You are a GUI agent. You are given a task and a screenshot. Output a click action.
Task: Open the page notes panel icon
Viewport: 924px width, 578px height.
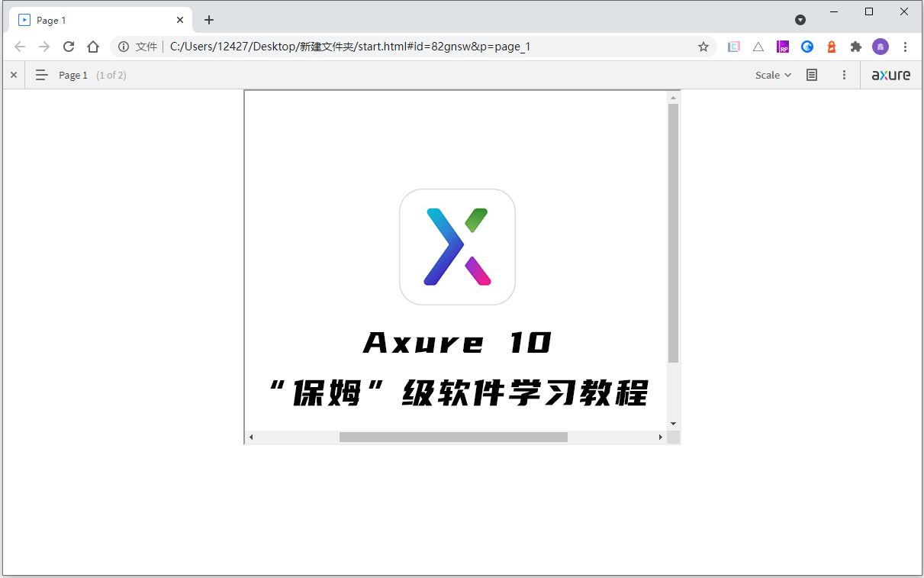tap(812, 75)
